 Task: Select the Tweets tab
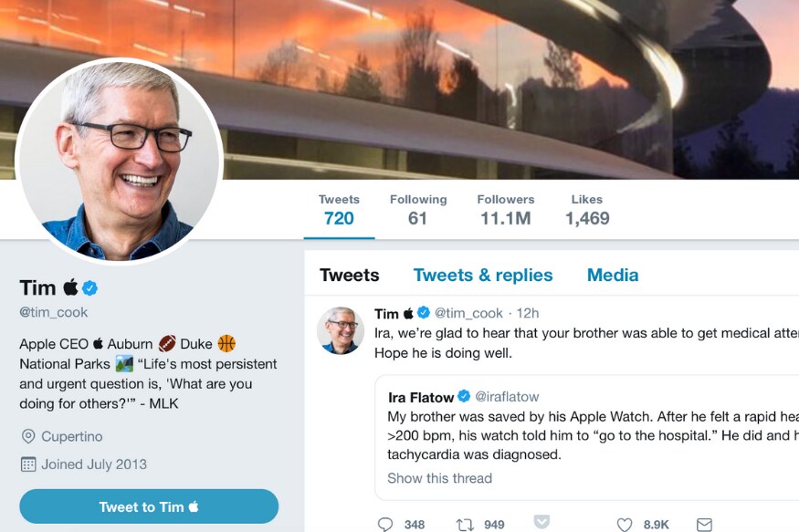pos(349,275)
